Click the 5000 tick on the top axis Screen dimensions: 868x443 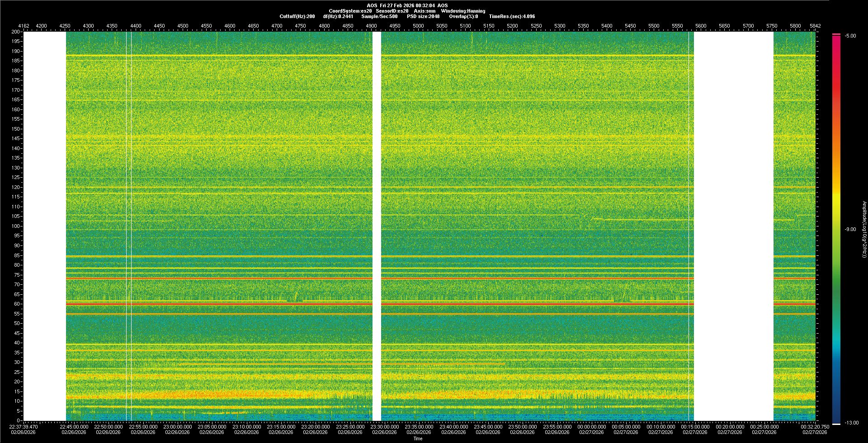(418, 26)
